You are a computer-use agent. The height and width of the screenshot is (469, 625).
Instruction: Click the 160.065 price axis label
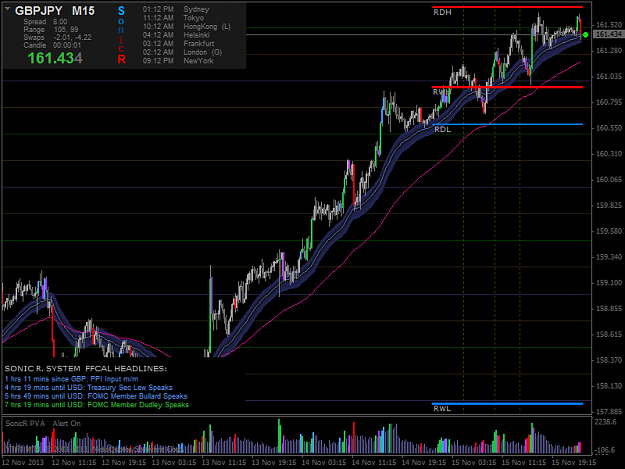click(608, 180)
